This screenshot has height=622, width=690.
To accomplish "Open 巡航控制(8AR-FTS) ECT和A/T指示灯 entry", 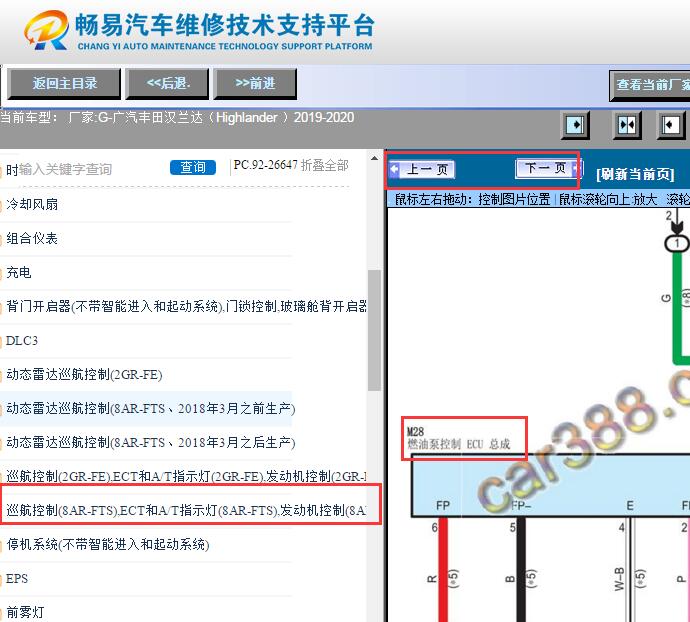I will (187, 510).
